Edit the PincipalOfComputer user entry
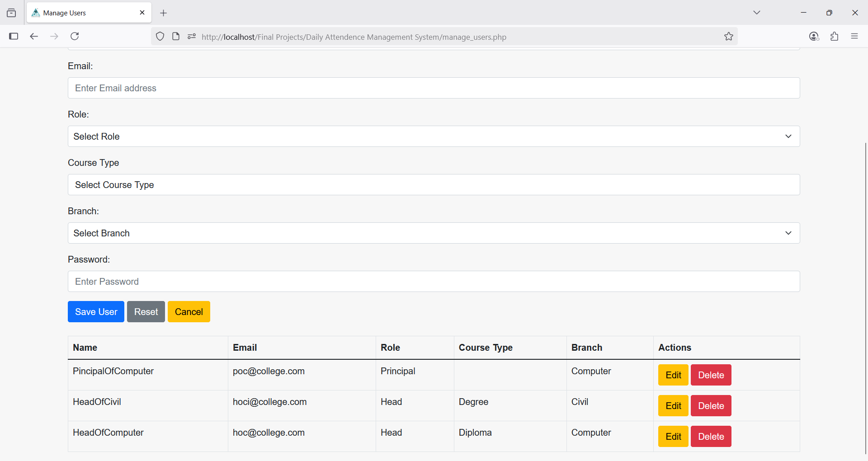Image resolution: width=868 pixels, height=461 pixels. (673, 375)
